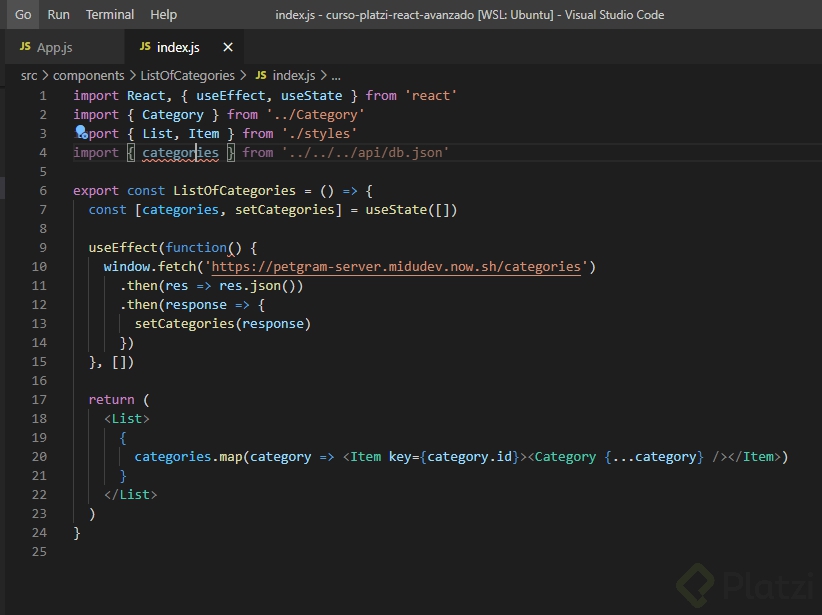Click the lightbulb quick-fix icon on line 3
This screenshot has height=615, width=822.
81,131
